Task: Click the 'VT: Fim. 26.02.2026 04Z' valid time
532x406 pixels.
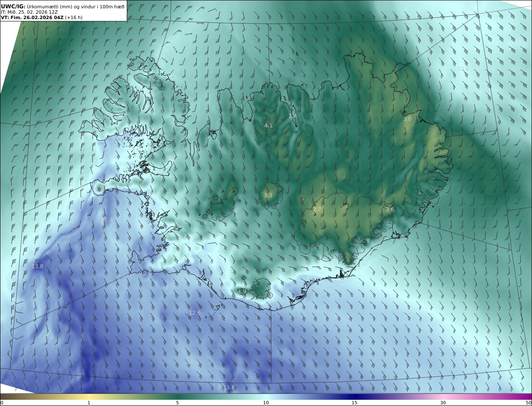Action: (x=32, y=17)
